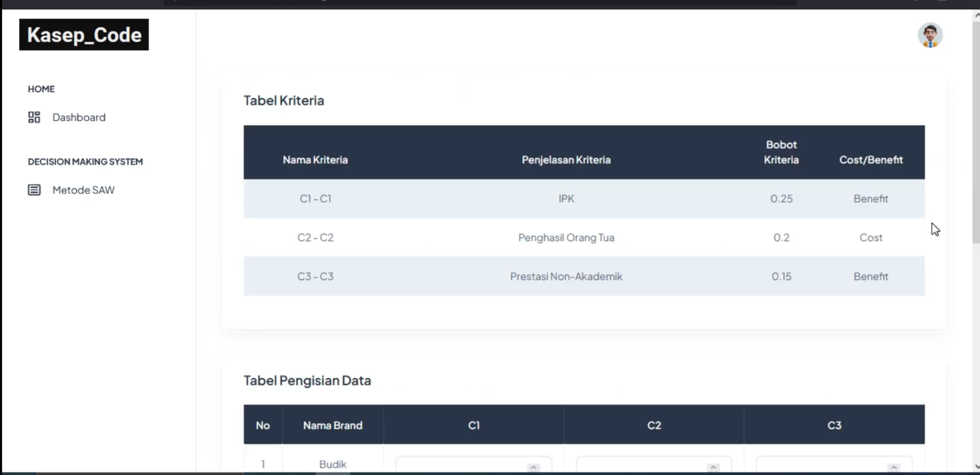Click the C1 input field for Budik
980x475 pixels.
click(x=474, y=464)
